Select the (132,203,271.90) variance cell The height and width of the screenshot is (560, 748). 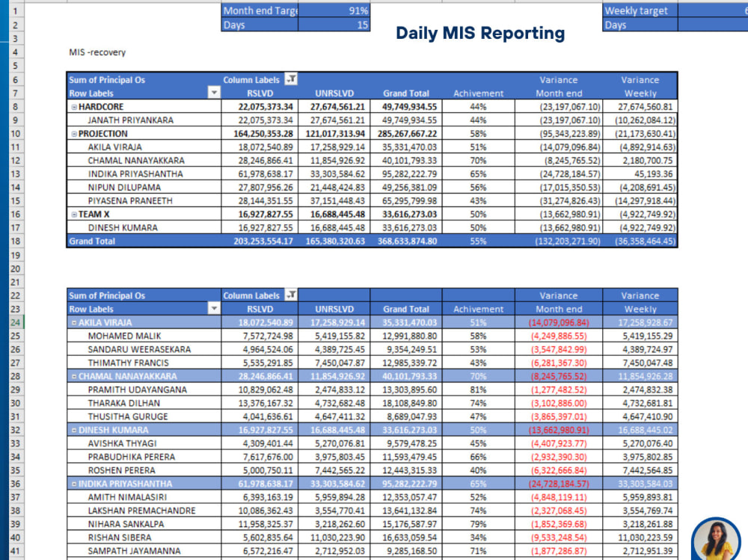pyautogui.click(x=559, y=241)
